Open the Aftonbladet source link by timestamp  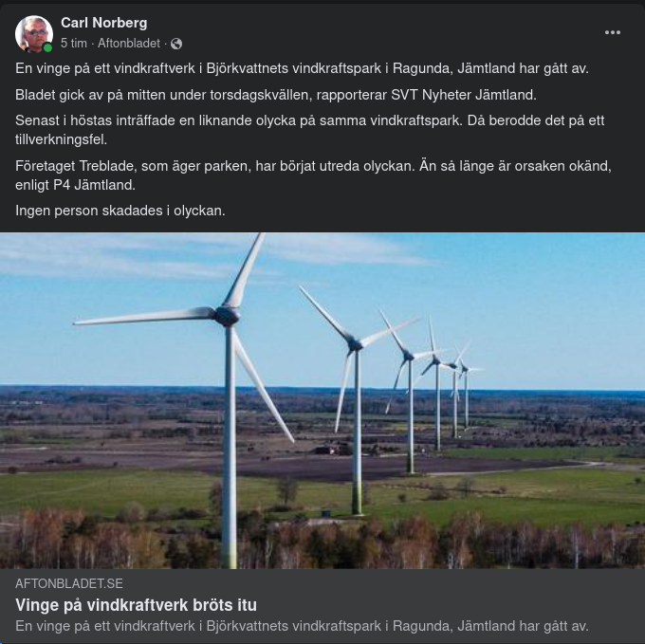[x=129, y=44]
